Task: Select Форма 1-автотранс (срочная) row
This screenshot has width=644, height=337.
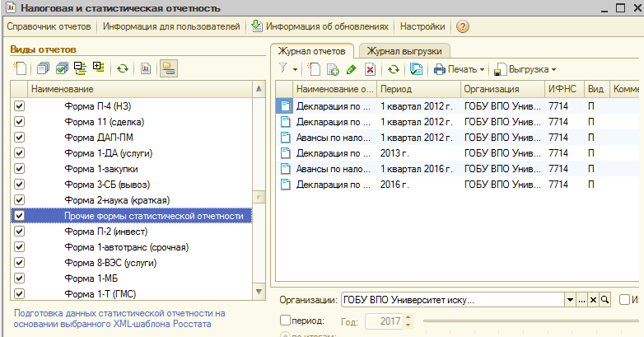Action: point(132,247)
